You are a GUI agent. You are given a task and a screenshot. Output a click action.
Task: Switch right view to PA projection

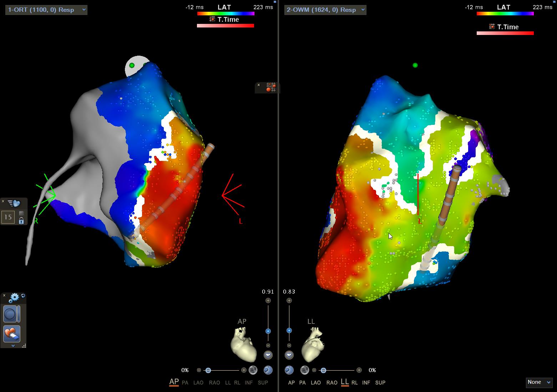coord(302,383)
